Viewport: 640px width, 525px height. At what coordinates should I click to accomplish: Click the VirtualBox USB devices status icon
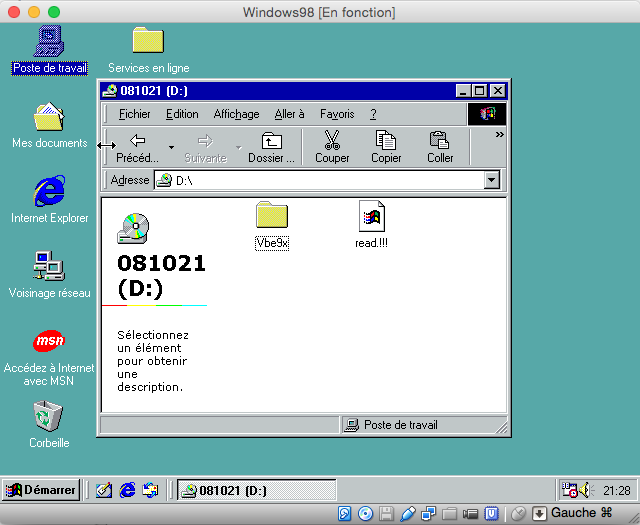407,514
